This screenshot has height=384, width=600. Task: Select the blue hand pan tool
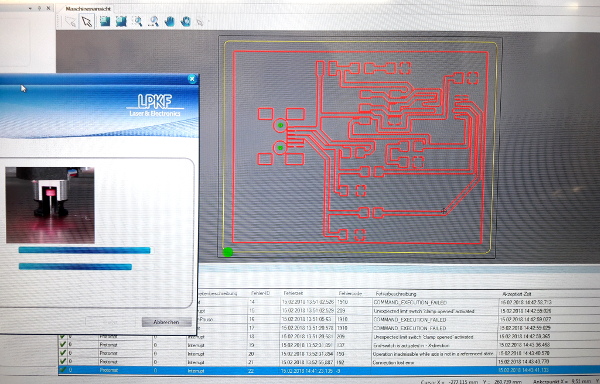point(170,21)
